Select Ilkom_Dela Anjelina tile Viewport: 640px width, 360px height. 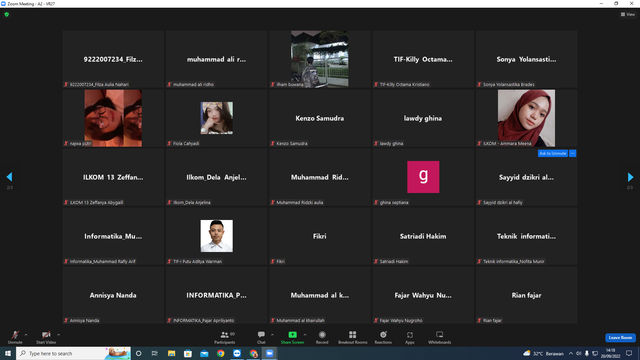[216, 177]
